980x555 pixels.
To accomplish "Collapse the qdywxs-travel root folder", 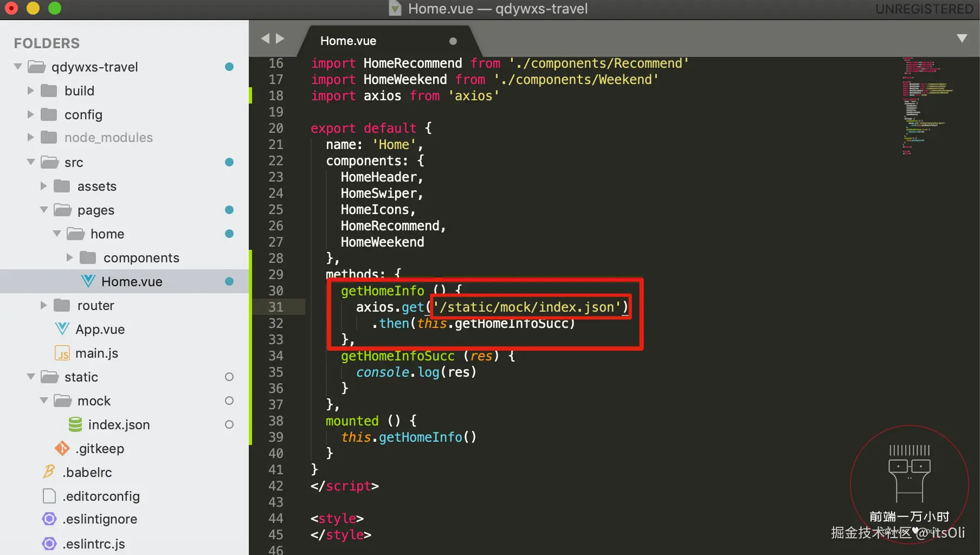I will pyautogui.click(x=18, y=67).
